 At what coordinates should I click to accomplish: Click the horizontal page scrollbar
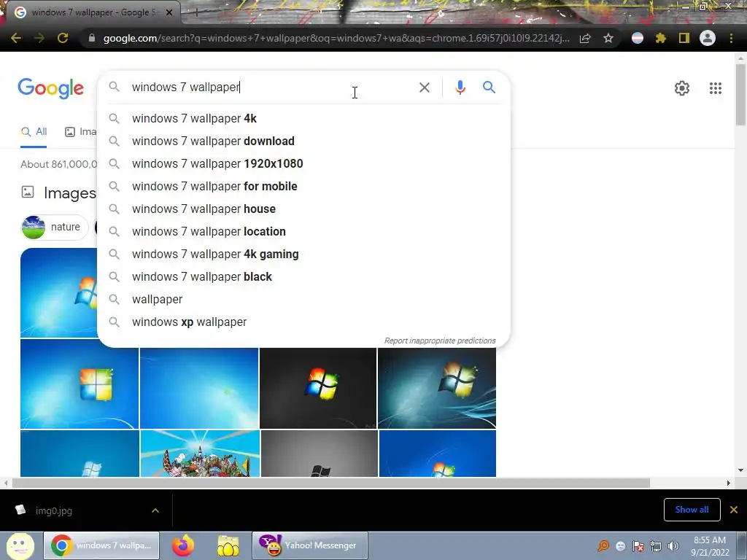(331, 483)
